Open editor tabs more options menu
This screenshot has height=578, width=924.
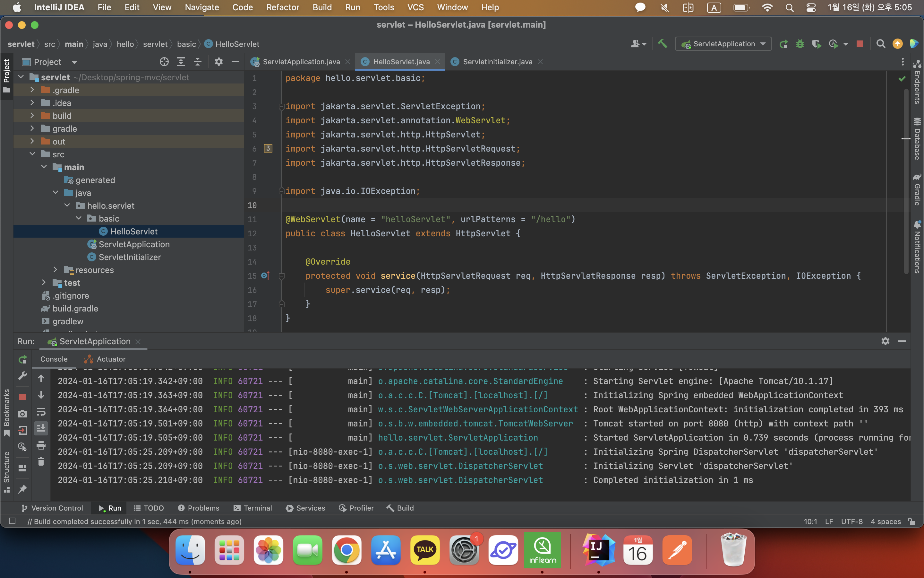[x=903, y=62]
